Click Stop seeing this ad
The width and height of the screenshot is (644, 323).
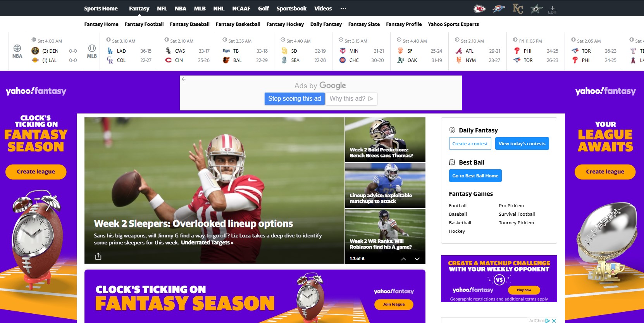point(294,98)
